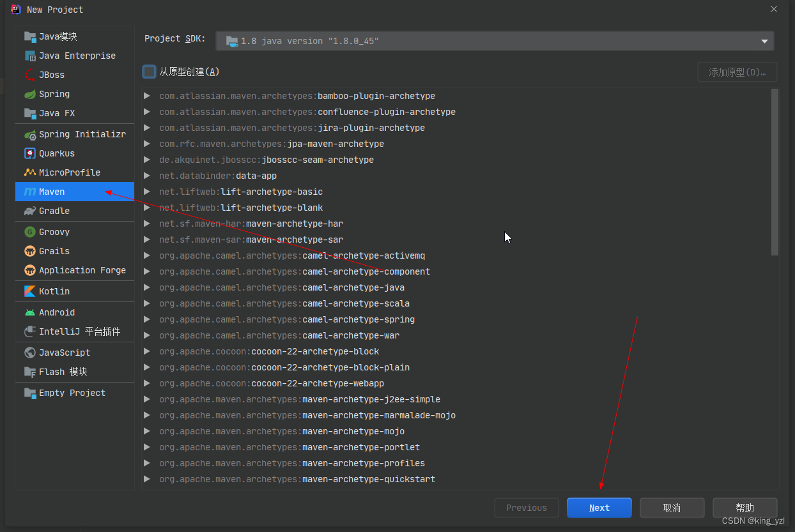Click the Next button

pos(599,508)
